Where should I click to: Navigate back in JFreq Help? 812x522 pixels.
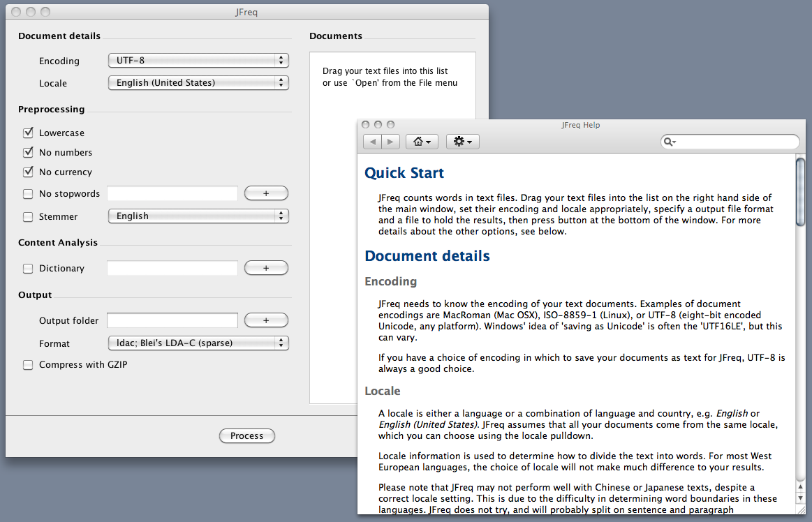tap(372, 141)
